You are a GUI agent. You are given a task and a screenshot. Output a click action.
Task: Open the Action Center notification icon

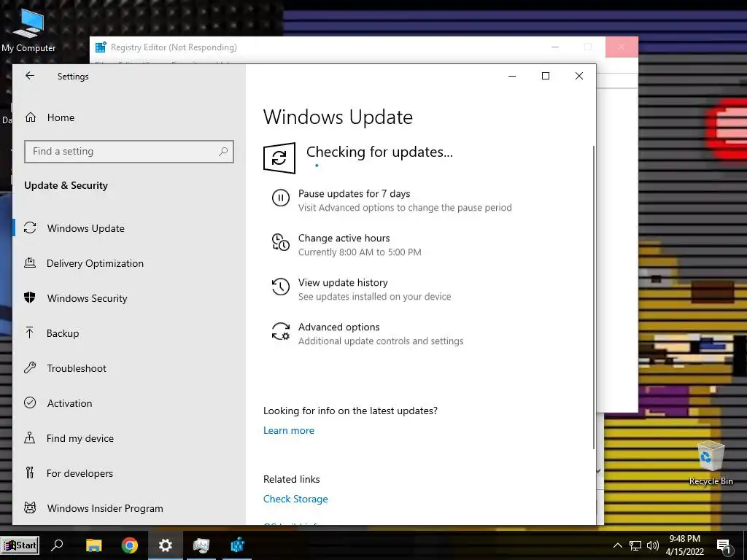click(x=724, y=546)
